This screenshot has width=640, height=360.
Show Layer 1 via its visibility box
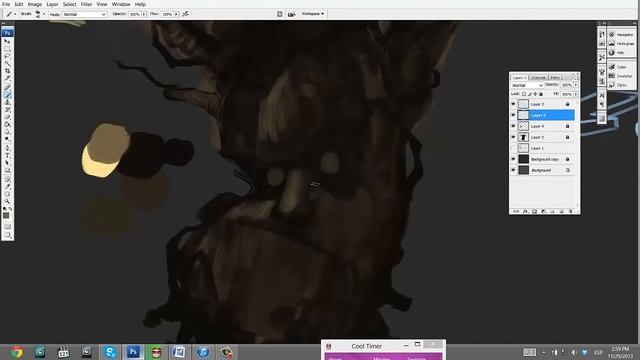(x=513, y=148)
